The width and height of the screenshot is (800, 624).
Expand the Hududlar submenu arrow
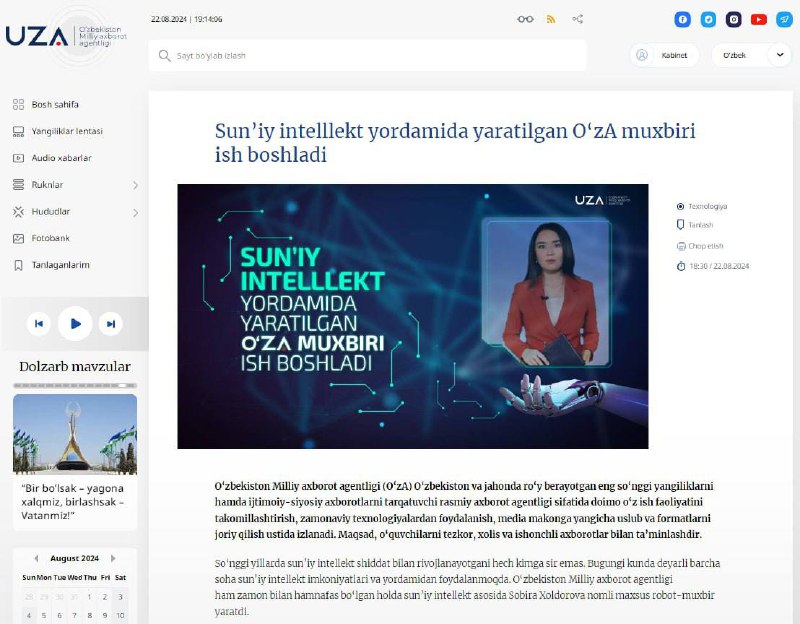coord(135,212)
